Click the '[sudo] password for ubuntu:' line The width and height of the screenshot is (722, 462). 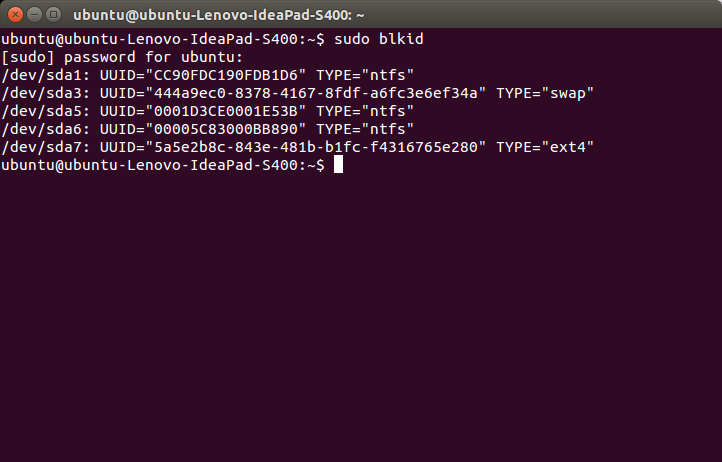tap(122, 56)
